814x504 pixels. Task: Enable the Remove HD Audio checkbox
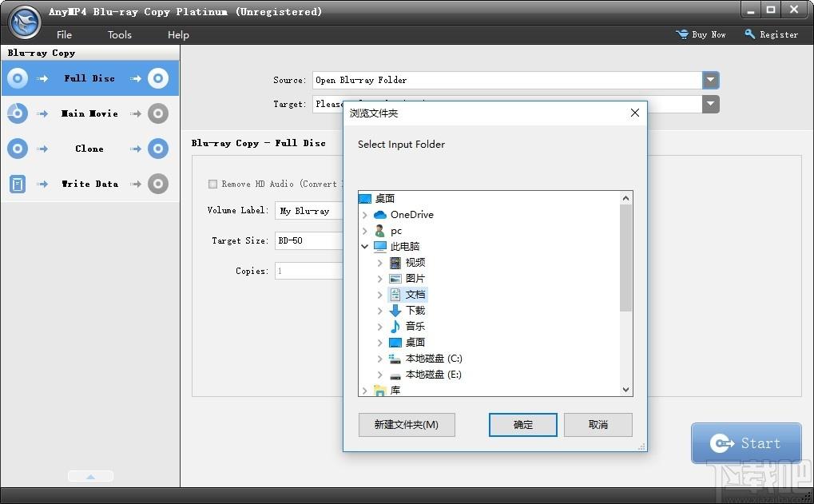pyautogui.click(x=212, y=184)
